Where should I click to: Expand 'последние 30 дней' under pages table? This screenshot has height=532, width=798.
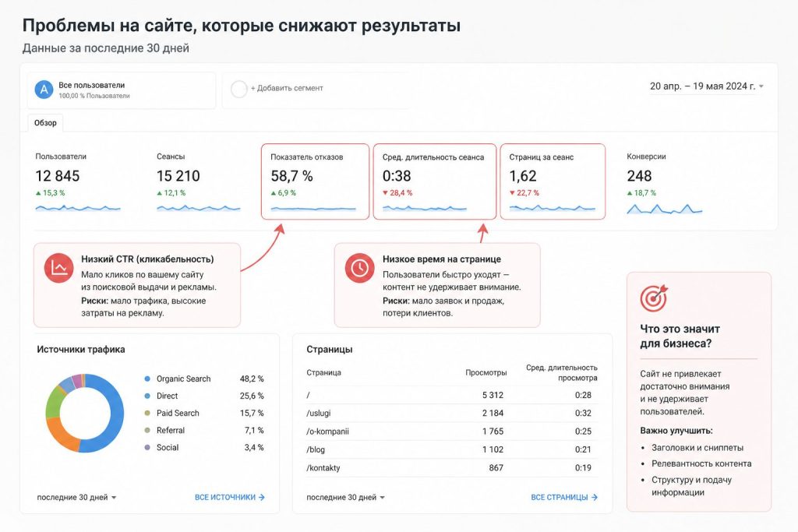[x=345, y=498]
